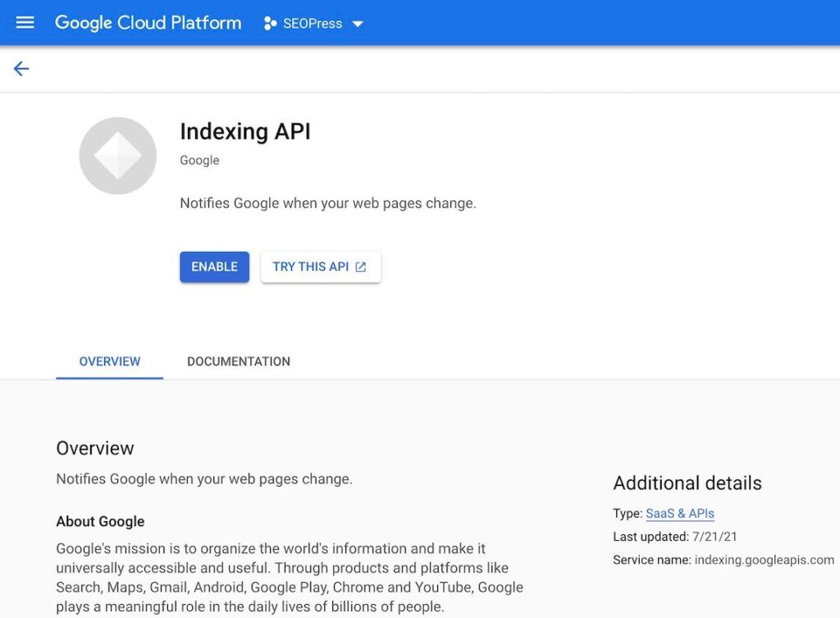The height and width of the screenshot is (618, 840).
Task: Click the SEOPress project dots icon
Action: pos(270,24)
